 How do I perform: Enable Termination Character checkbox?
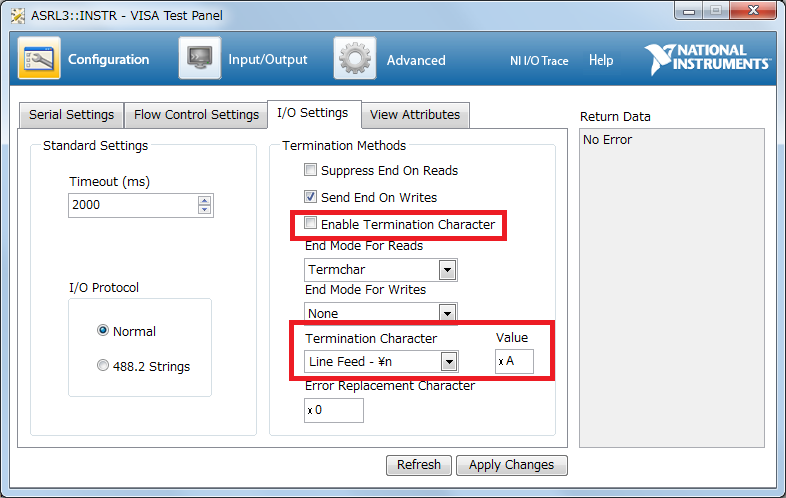click(310, 223)
